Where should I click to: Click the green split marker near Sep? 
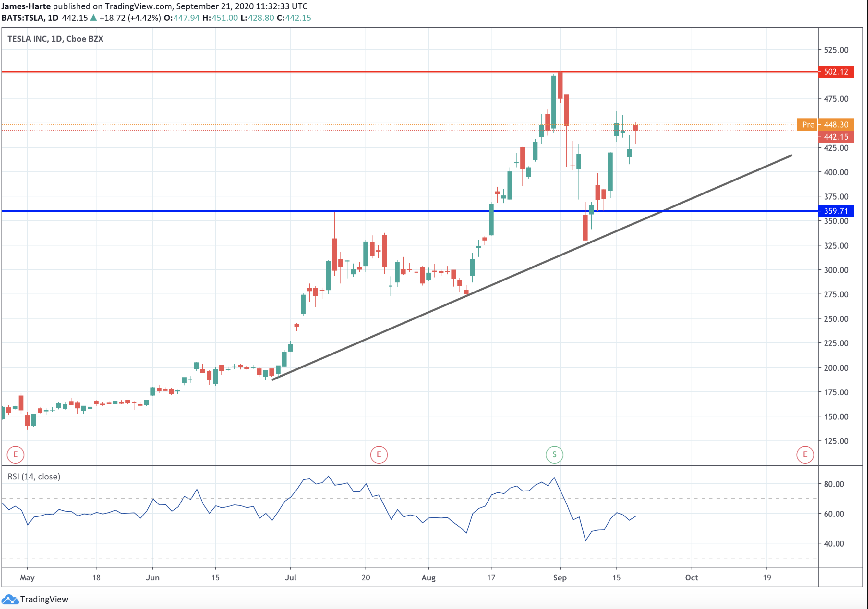point(554,454)
